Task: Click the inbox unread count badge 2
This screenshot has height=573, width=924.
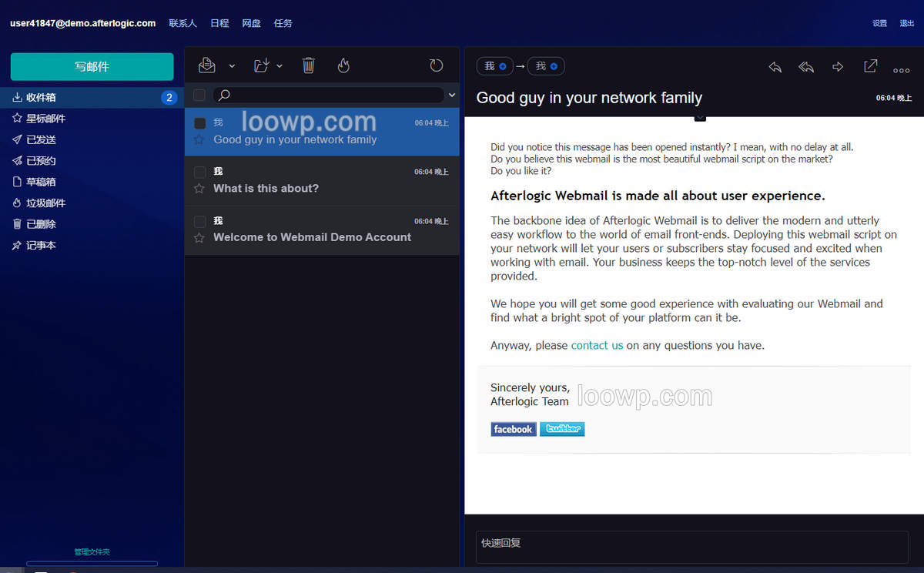Action: (x=169, y=98)
